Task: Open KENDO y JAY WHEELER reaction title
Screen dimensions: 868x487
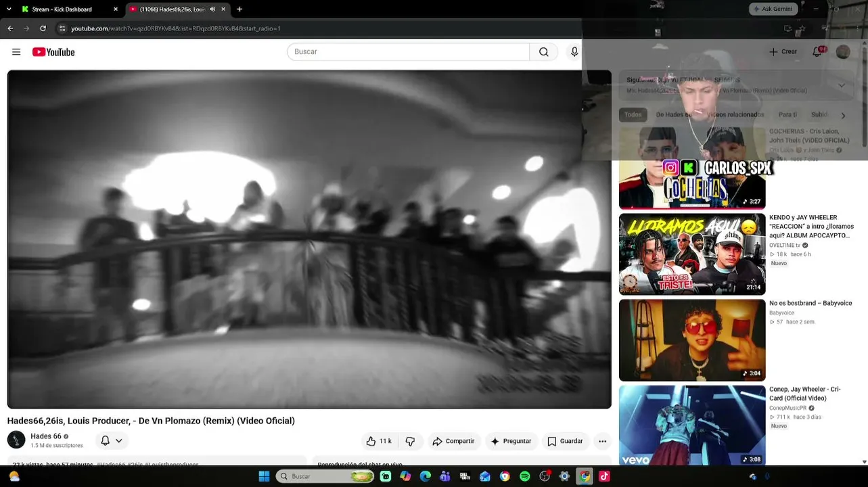Action: tap(812, 227)
